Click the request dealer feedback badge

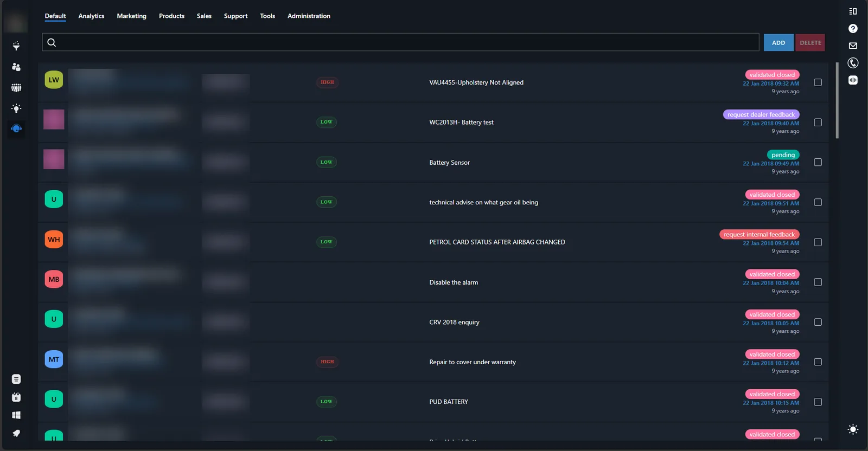(761, 114)
